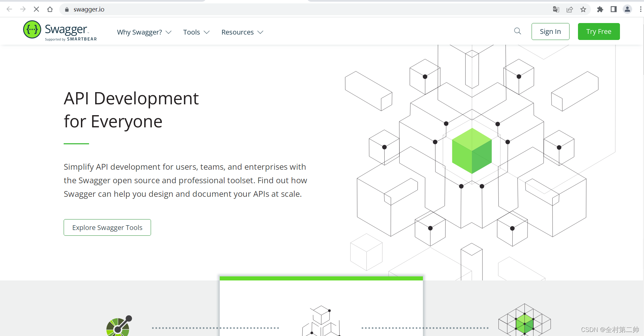Expand the Why Swagger? menu

pyautogui.click(x=144, y=32)
